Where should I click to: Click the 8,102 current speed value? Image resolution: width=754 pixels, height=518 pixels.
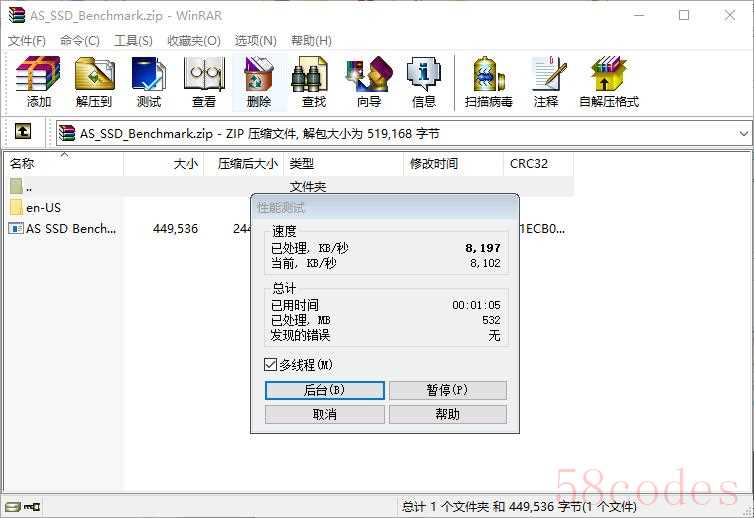485,263
